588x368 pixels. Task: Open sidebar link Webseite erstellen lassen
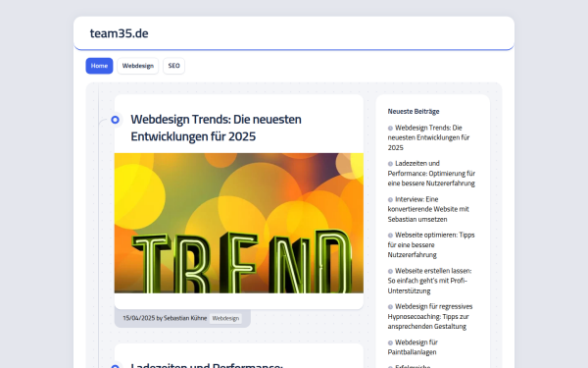(x=430, y=281)
